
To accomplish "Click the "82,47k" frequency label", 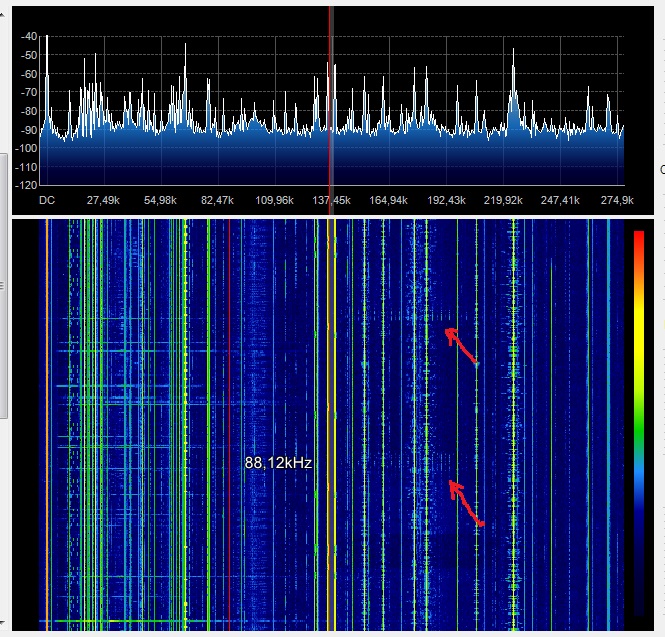I will tap(217, 200).
